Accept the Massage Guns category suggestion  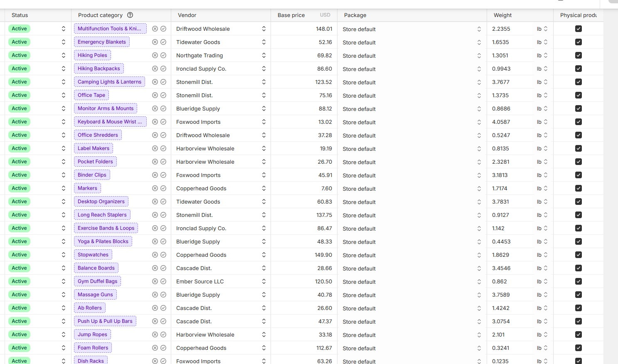[x=163, y=295]
